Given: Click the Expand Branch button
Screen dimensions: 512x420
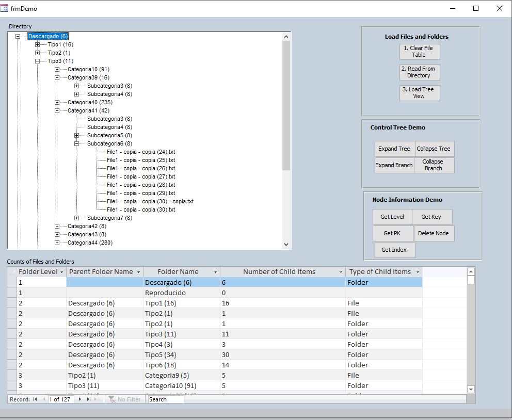Looking at the screenshot, I should [394, 165].
